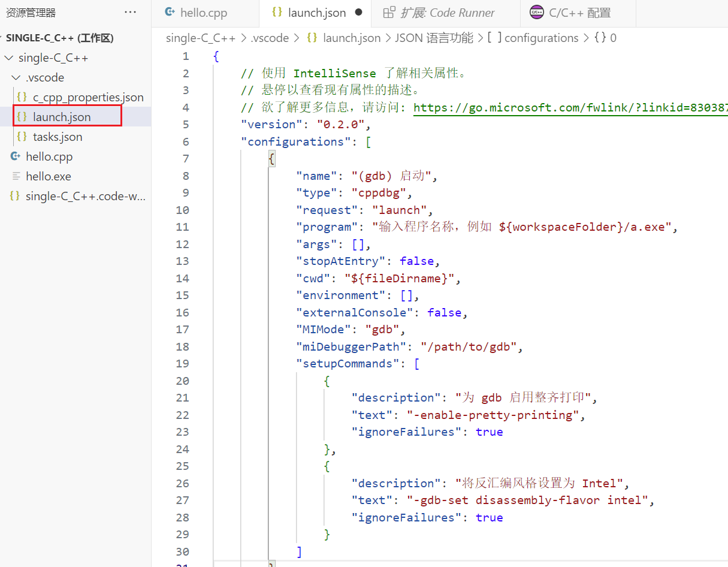Click the extension icon on Code Runner tab
This screenshot has height=567, width=728.
(389, 13)
